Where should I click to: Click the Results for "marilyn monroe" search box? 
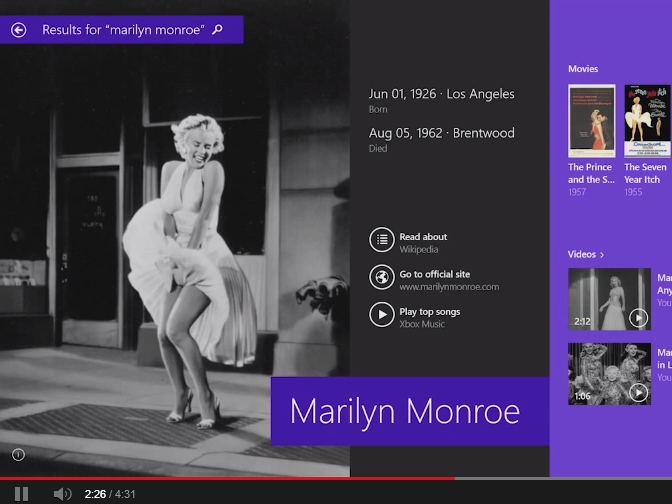(x=122, y=30)
